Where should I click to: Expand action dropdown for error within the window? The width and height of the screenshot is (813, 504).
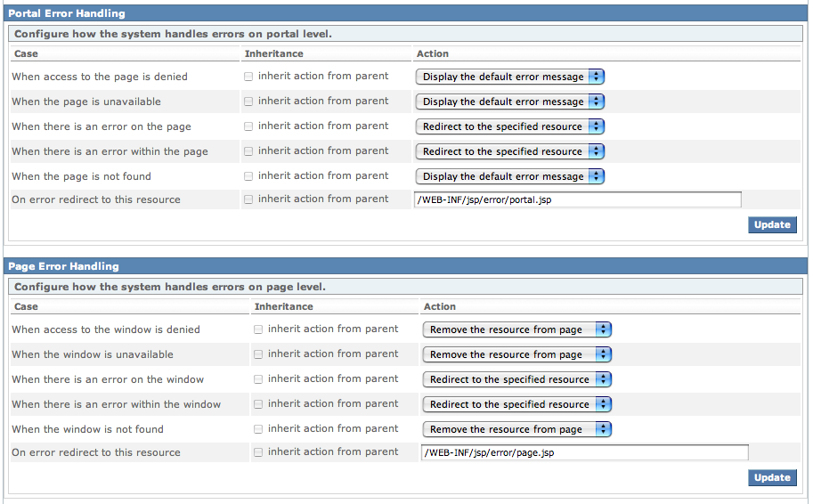(516, 404)
